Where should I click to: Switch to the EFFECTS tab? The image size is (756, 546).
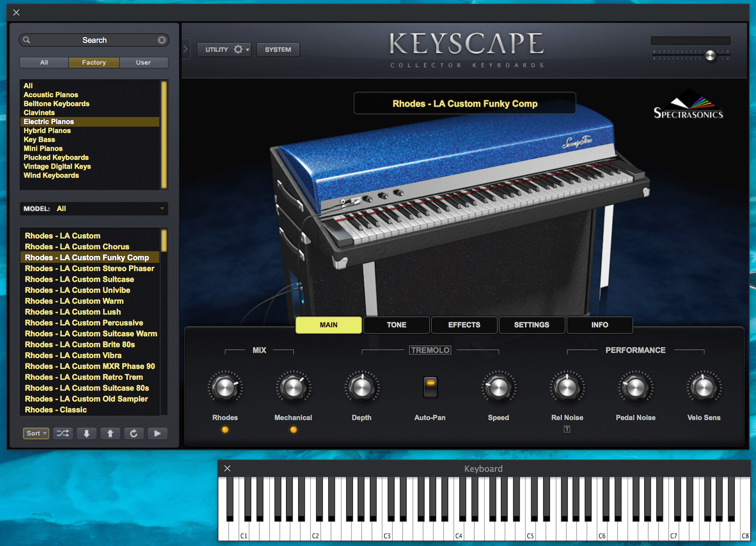click(464, 325)
